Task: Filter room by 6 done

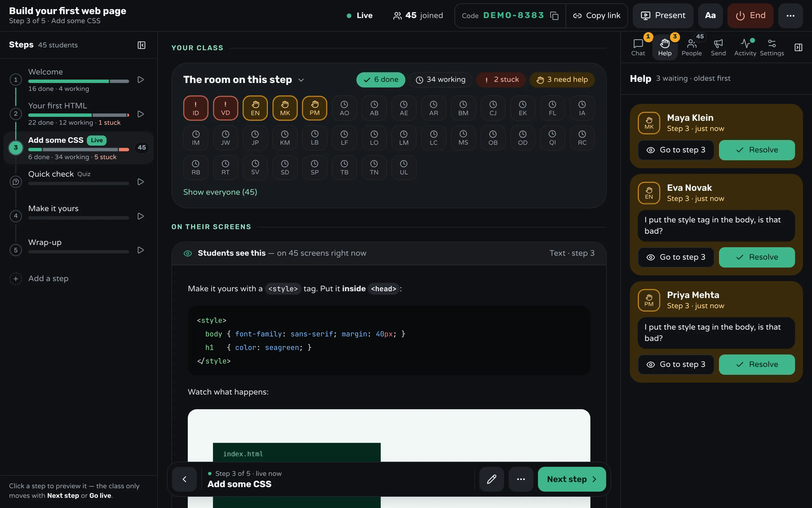Action: point(381,80)
